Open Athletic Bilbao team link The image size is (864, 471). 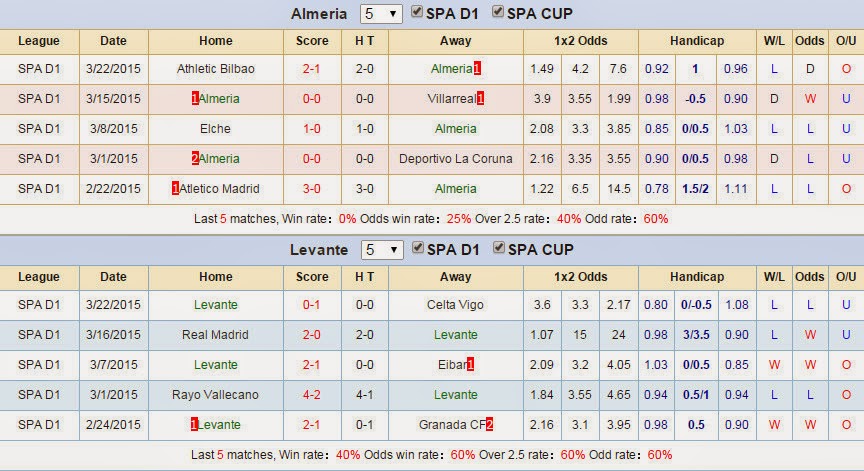pos(215,69)
